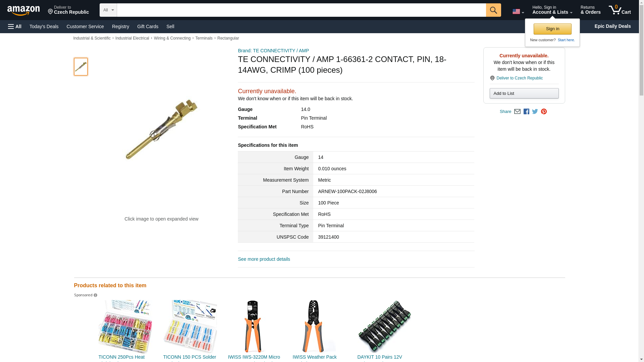
Task: Expand the search category All dropdown
Action: 108,10
